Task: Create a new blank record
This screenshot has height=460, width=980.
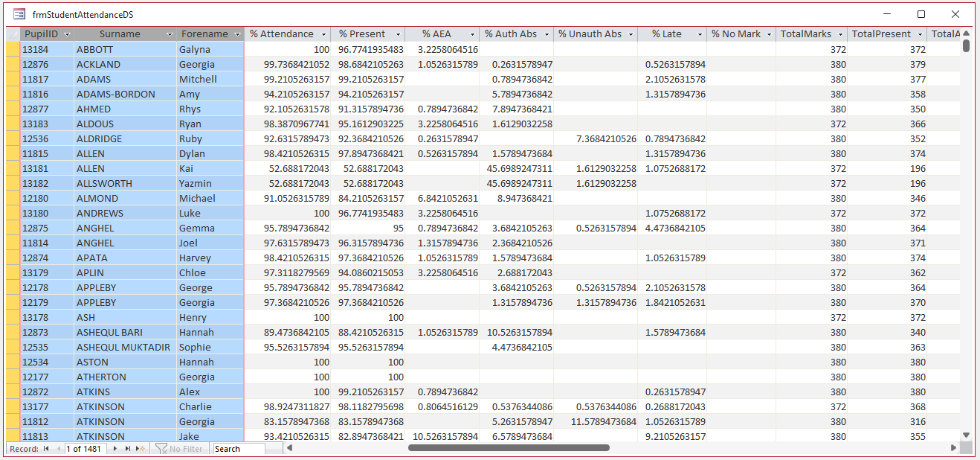Action: click(x=139, y=449)
